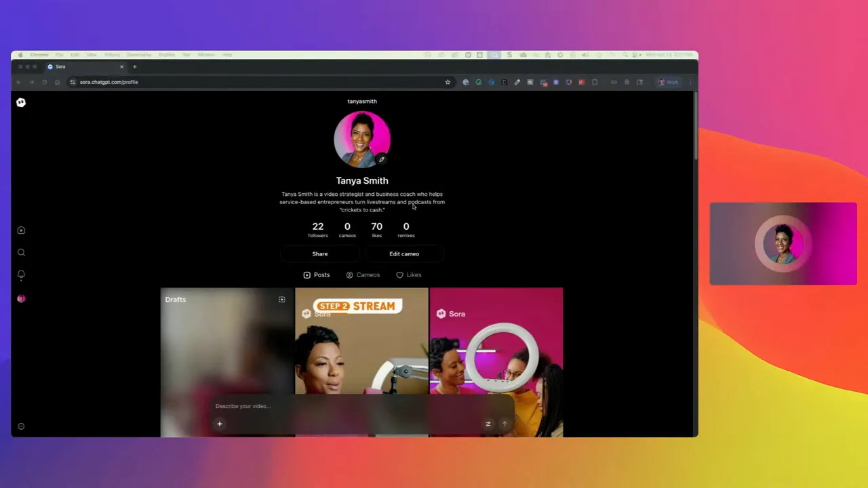Click the Share button
The height and width of the screenshot is (488, 868).
[x=320, y=253]
